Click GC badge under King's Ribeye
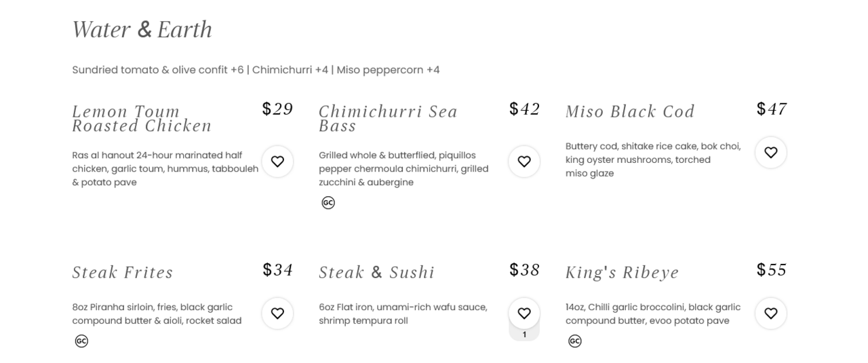The width and height of the screenshot is (868, 363). [575, 341]
